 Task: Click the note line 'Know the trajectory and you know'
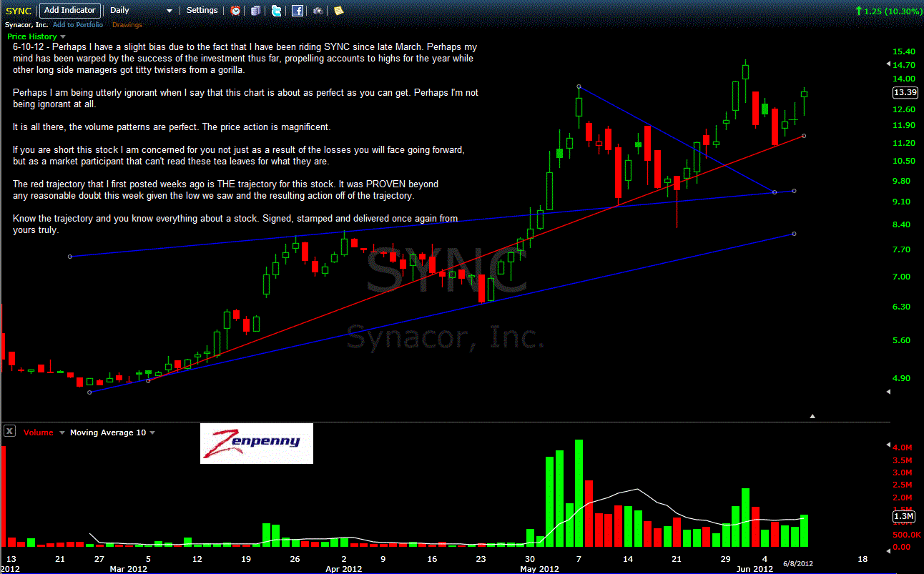pos(235,218)
